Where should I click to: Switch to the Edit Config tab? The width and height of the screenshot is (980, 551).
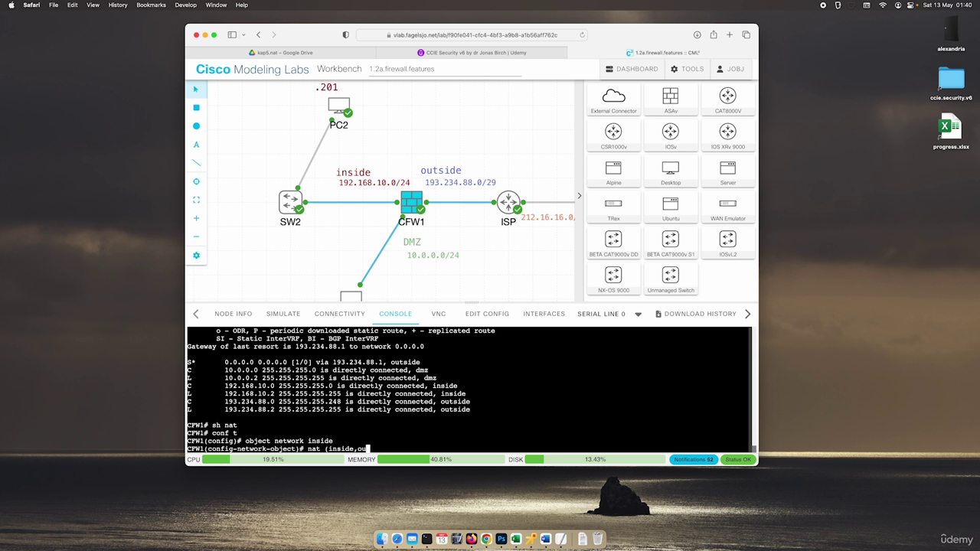tap(487, 314)
